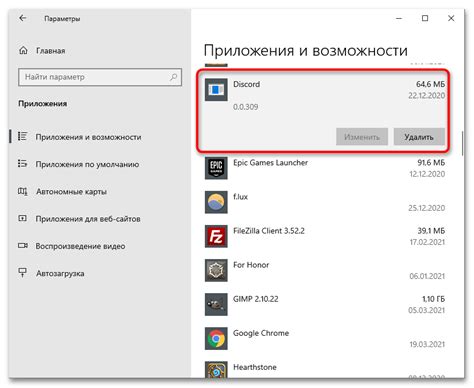The image size is (474, 388).
Task: Click the disabled Изменить button
Action: point(362,137)
